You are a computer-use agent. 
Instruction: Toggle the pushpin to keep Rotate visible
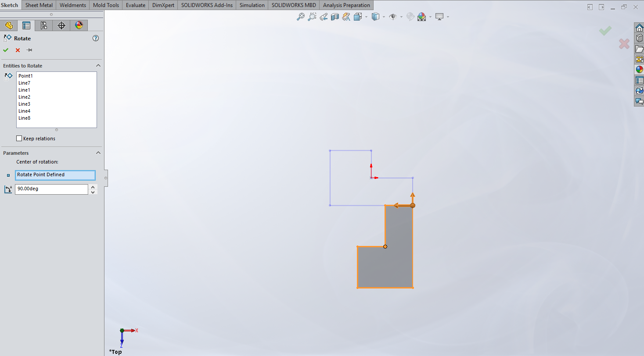(x=29, y=50)
